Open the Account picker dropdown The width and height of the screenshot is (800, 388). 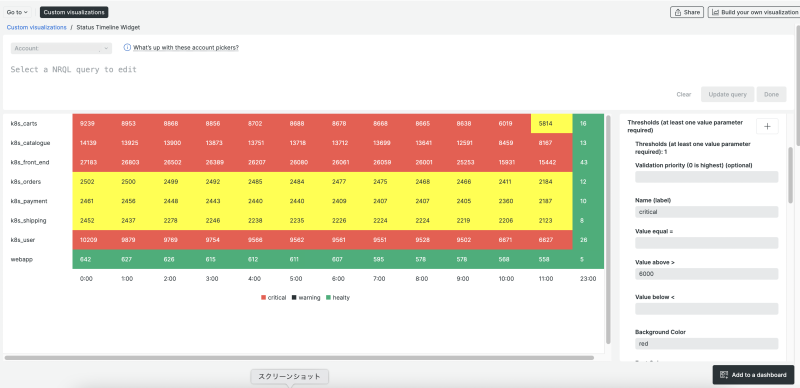(x=61, y=48)
